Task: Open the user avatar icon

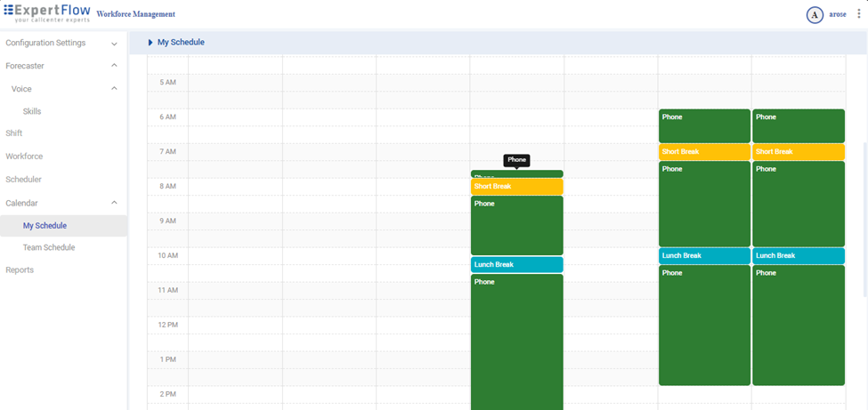Action: pyautogui.click(x=814, y=15)
